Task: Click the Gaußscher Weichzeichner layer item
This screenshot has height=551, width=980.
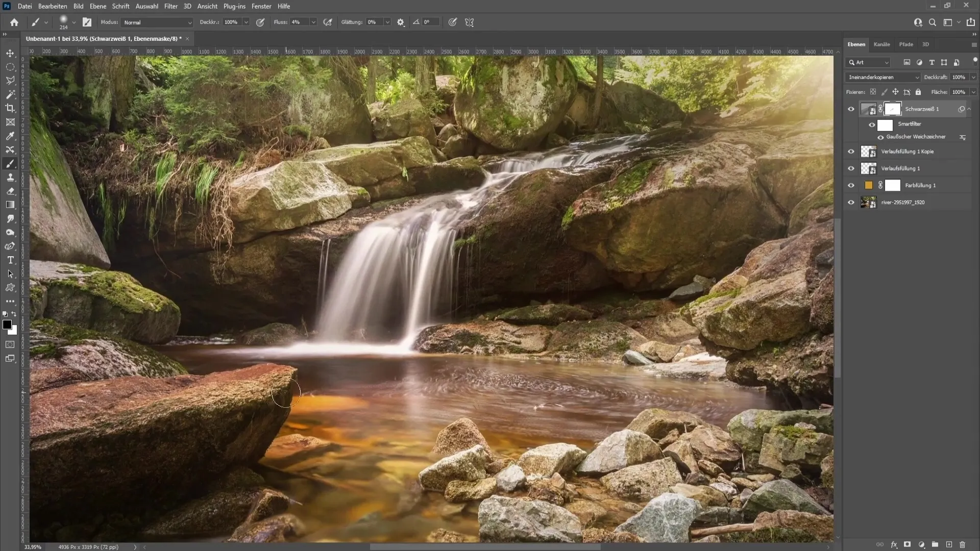Action: [x=917, y=137]
